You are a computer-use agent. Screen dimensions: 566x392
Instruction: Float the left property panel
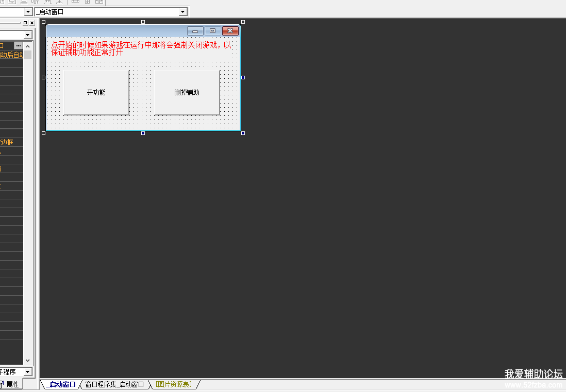point(25,23)
